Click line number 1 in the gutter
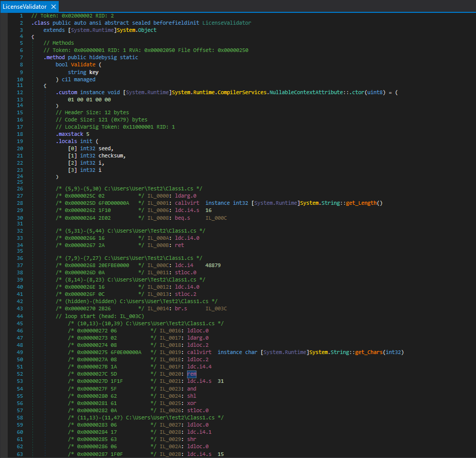 21,15
